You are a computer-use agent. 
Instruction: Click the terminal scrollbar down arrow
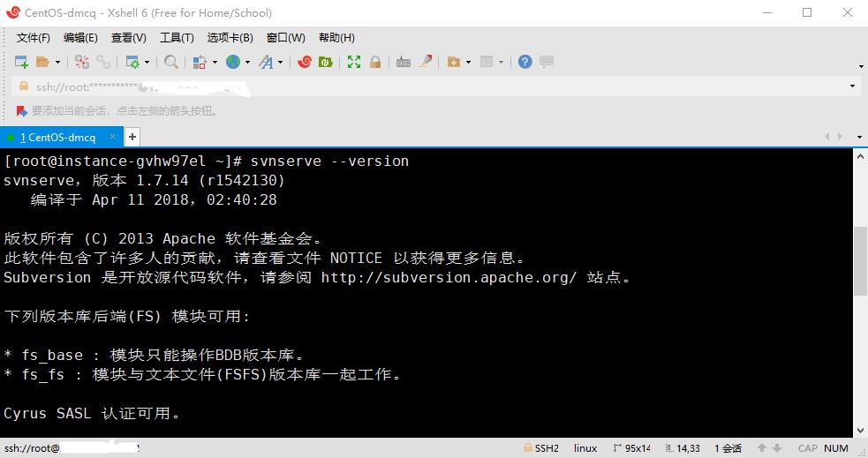[x=860, y=431]
